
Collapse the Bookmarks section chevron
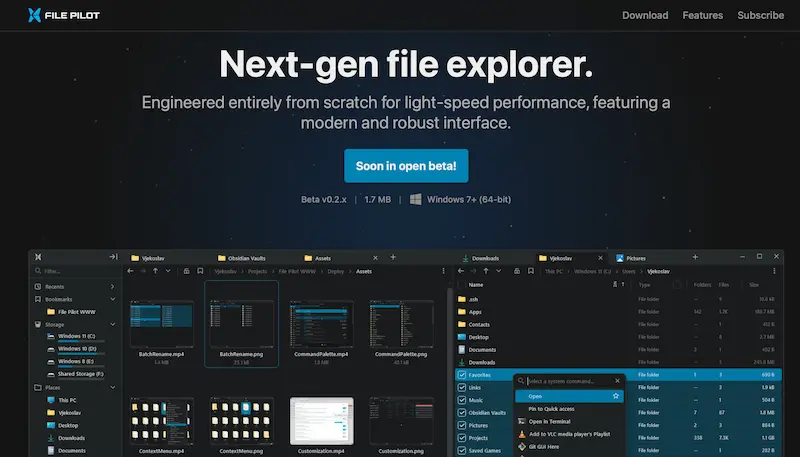(113, 299)
